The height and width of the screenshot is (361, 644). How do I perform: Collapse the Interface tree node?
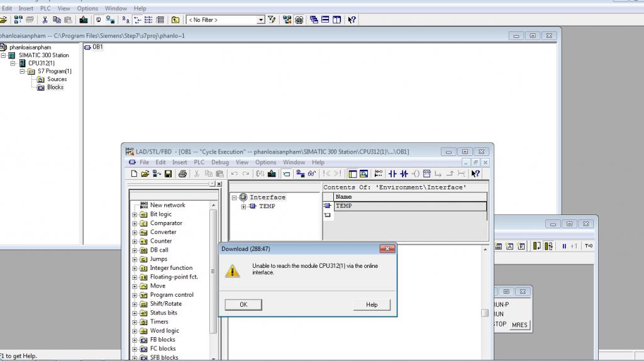[x=234, y=197]
